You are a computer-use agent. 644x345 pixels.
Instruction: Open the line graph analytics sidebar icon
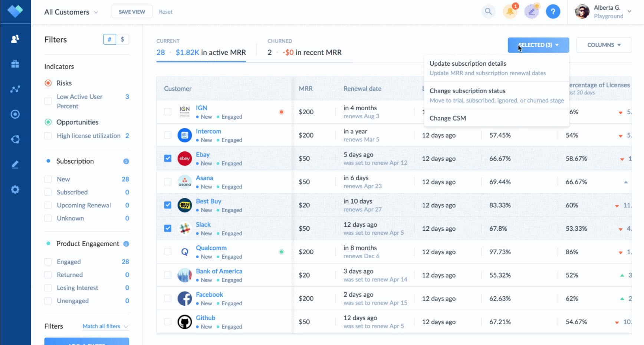(15, 89)
